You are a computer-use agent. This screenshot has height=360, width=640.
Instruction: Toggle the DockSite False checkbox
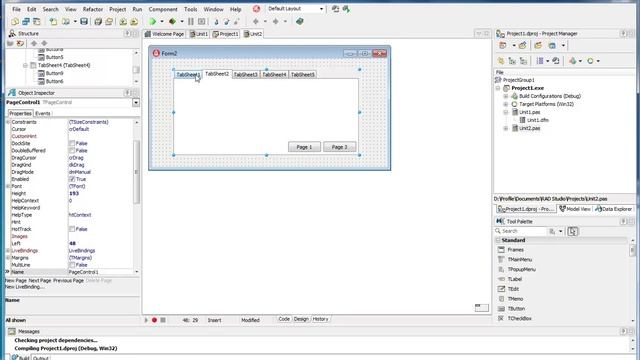pyautogui.click(x=72, y=143)
